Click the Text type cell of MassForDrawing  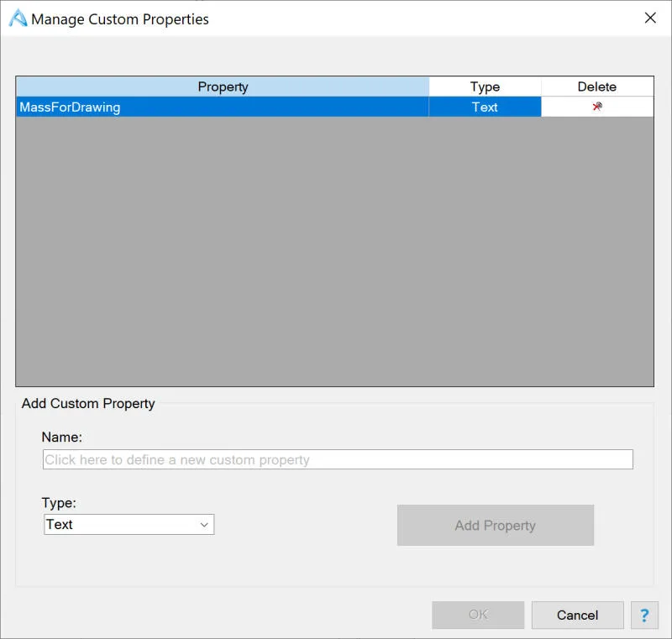(x=485, y=107)
